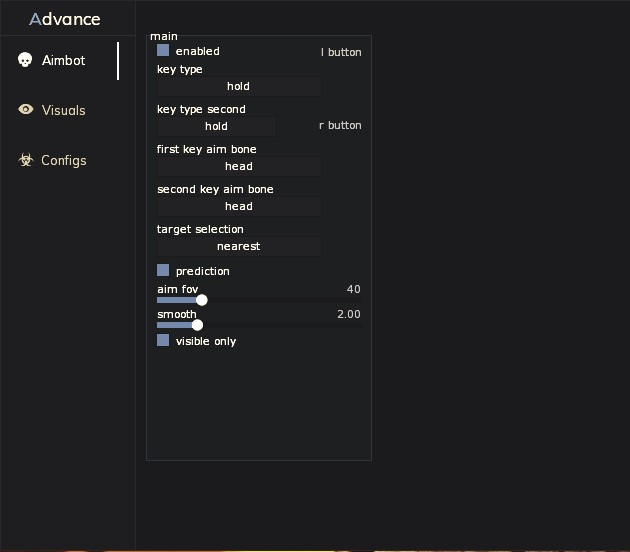This screenshot has height=552, width=630.
Task: Expand the first key aim bone dropdown
Action: (238, 166)
